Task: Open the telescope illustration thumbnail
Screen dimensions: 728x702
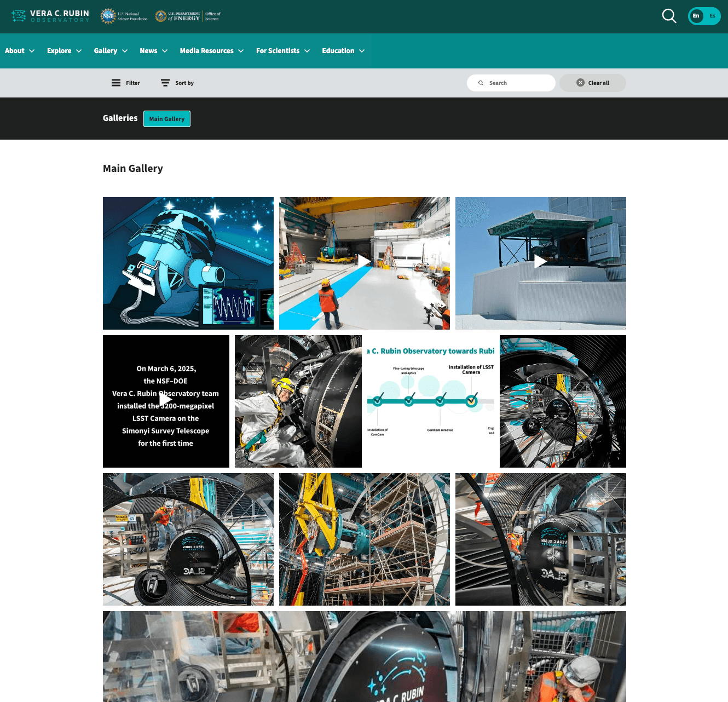Action: [x=188, y=263]
